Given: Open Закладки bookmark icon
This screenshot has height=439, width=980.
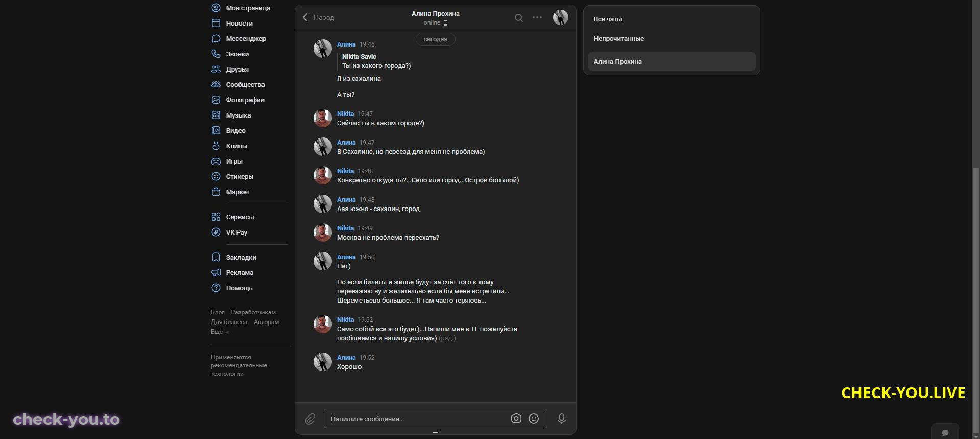Looking at the screenshot, I should (x=216, y=257).
